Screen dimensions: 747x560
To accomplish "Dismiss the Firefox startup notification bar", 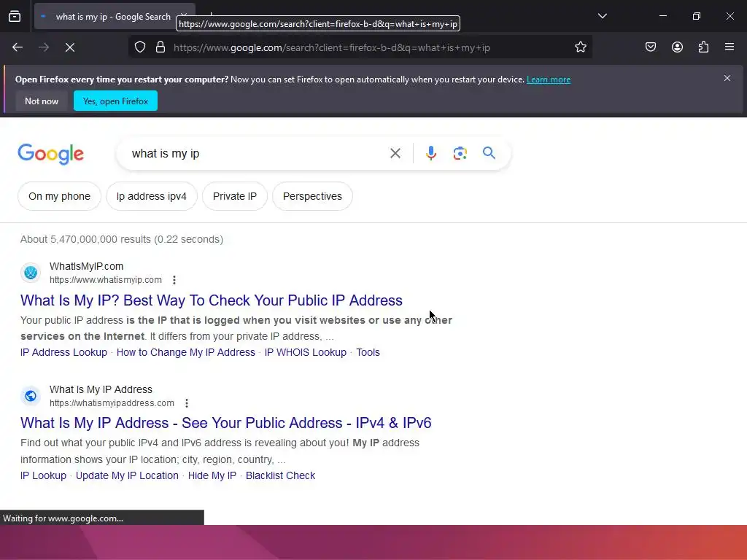I will pos(727,78).
